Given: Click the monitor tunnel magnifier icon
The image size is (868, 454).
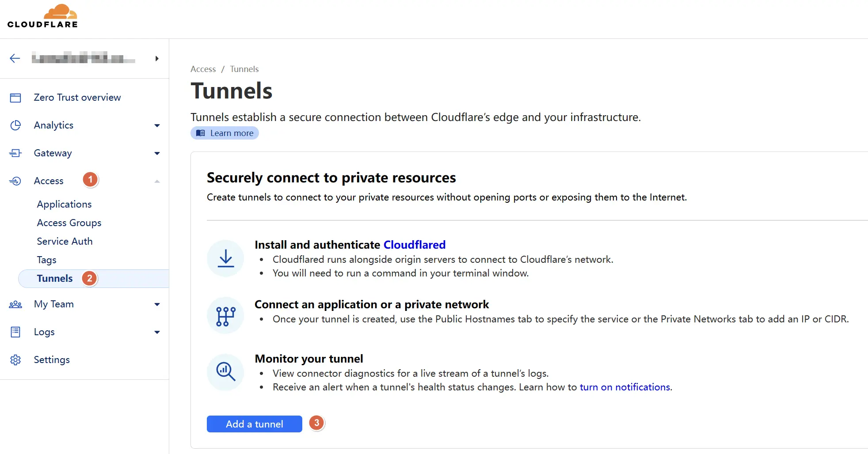Looking at the screenshot, I should pos(226,372).
